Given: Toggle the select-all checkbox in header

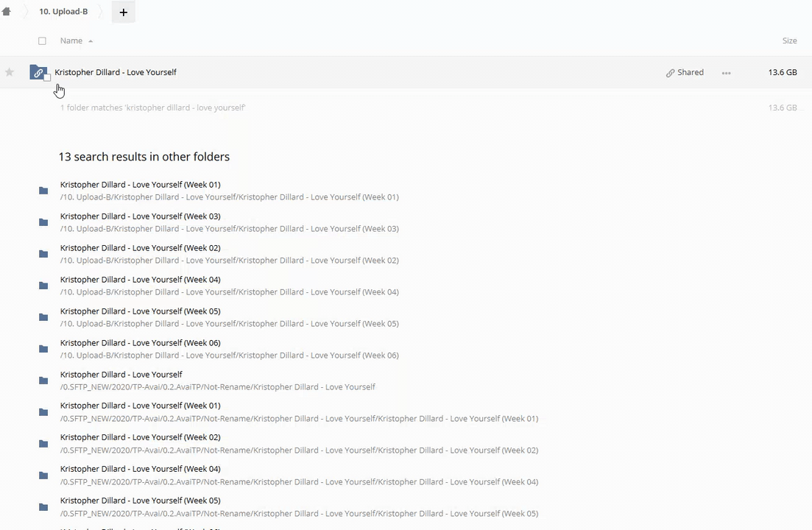Looking at the screenshot, I should tap(42, 41).
